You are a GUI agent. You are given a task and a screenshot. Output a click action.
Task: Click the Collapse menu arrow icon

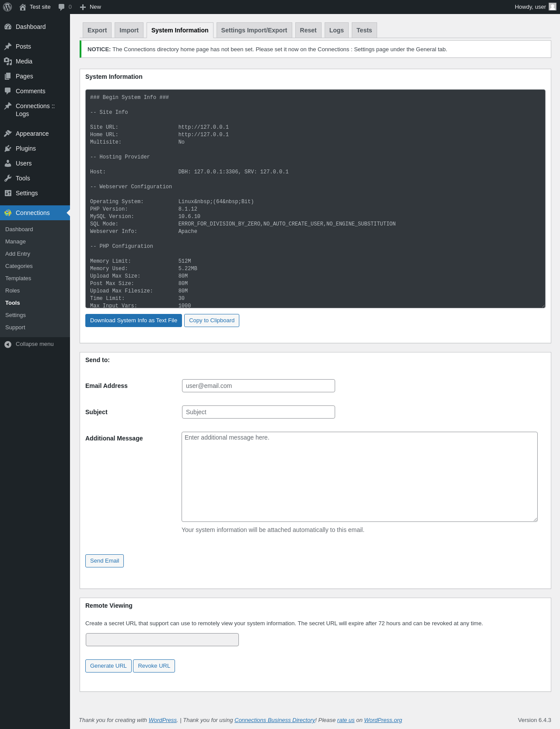(8, 344)
